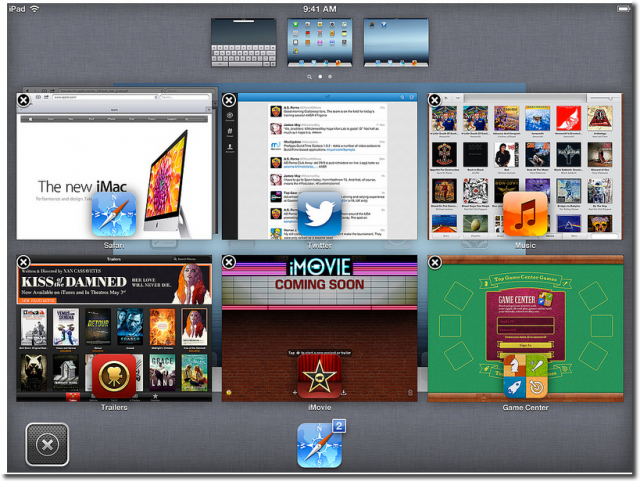Adjust the volume slider in Music preview
Image resolution: width=640 pixels, height=481 pixels.
(604, 98)
